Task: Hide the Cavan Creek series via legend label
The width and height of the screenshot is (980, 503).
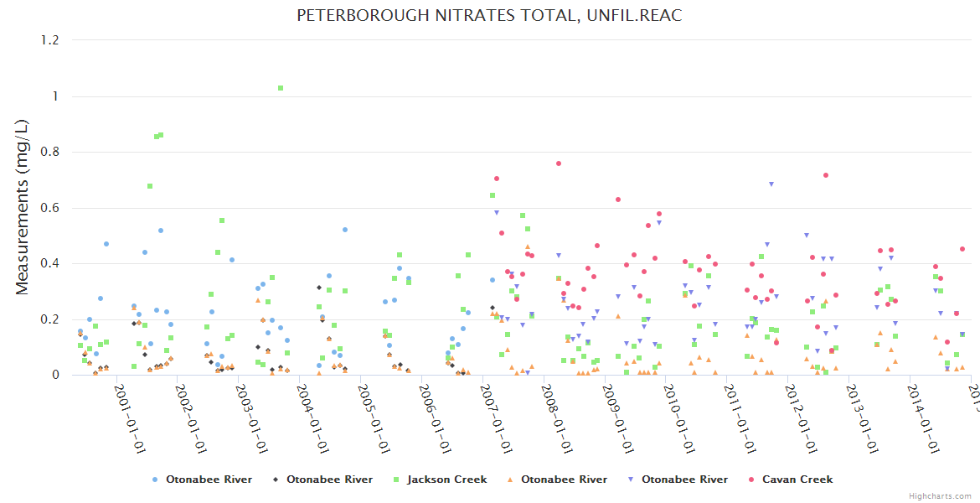Action: (796, 480)
